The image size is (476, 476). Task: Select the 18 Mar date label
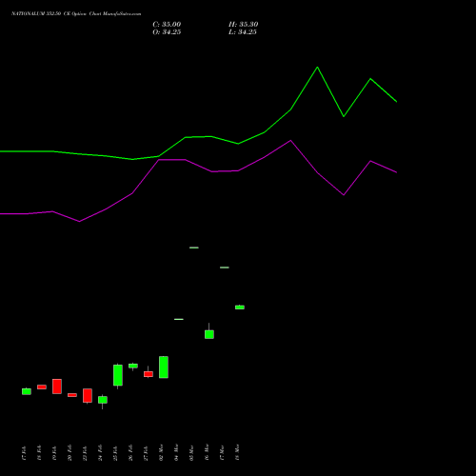tap(237, 452)
